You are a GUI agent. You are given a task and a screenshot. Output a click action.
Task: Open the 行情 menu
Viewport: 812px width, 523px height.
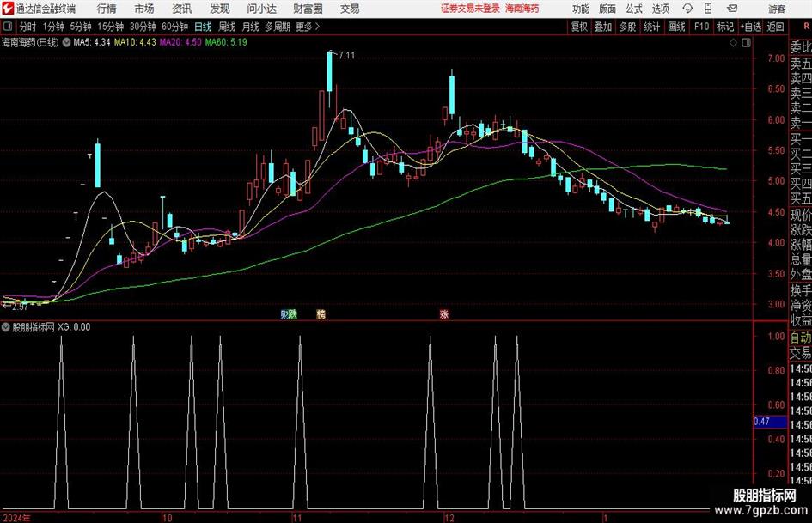point(107,9)
